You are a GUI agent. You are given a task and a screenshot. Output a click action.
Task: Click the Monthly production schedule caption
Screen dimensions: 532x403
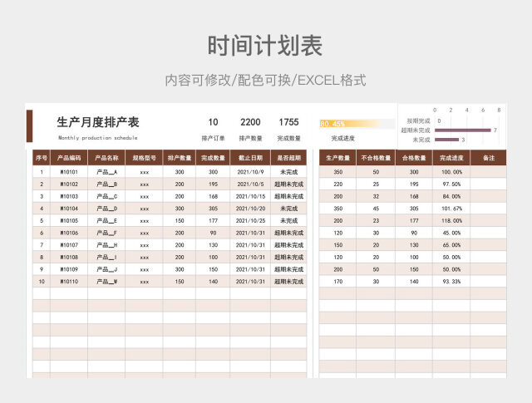[98, 138]
